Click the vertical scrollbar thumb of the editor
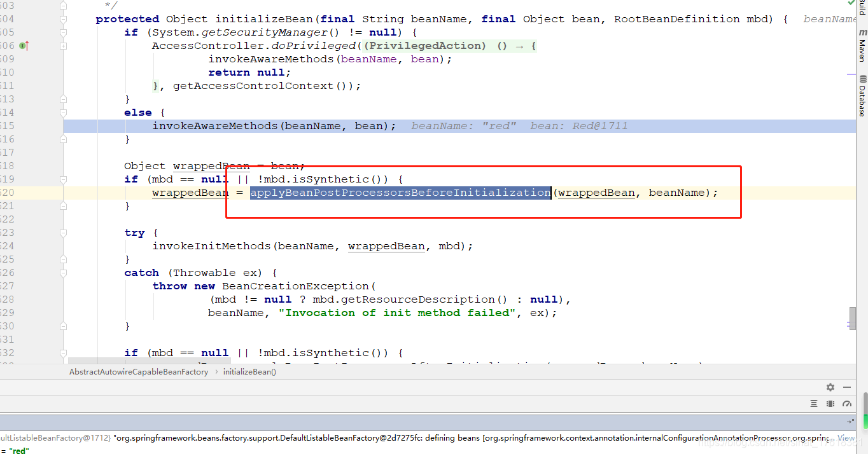The image size is (868, 454). coord(853,318)
